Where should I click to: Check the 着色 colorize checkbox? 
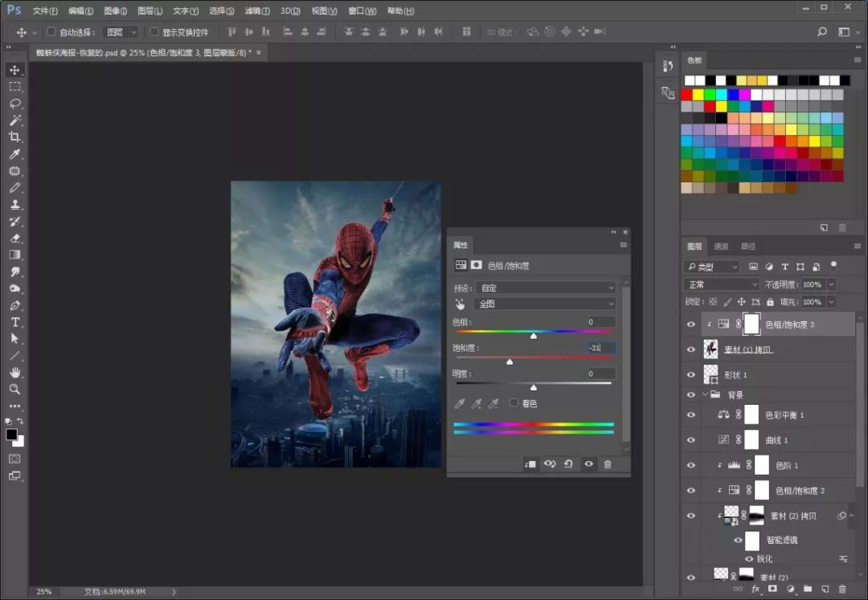(x=514, y=402)
